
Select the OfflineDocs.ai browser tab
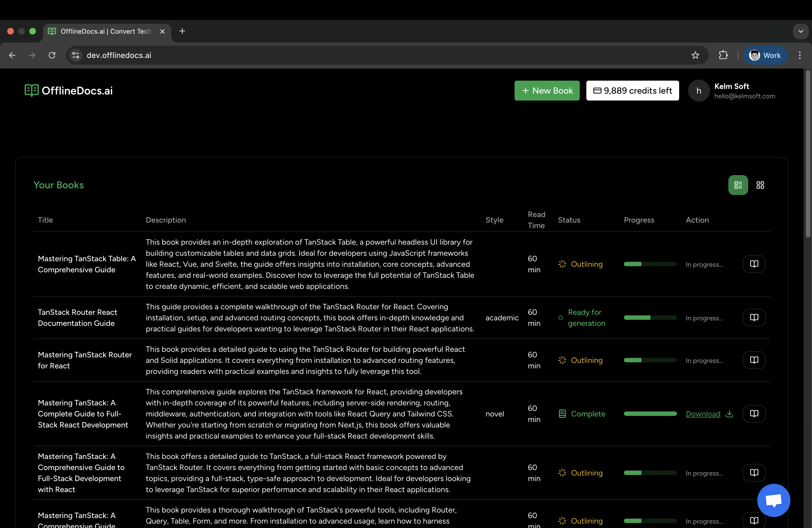tap(102, 31)
